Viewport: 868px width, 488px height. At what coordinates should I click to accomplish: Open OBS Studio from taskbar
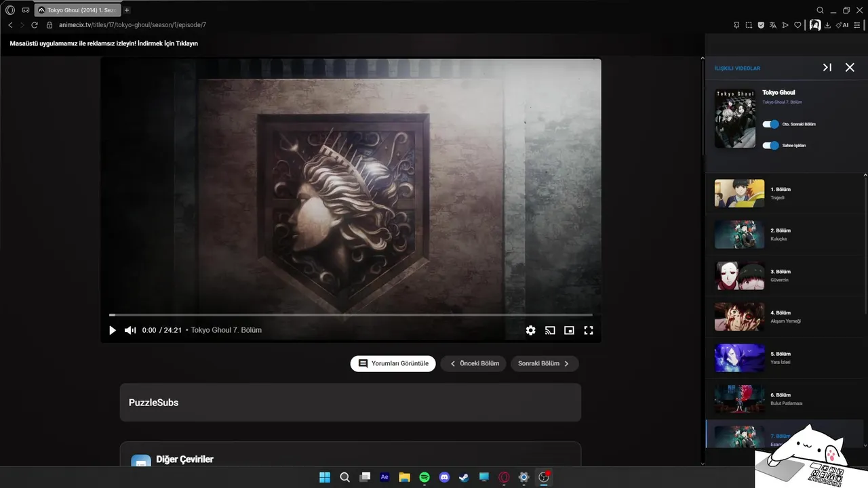[x=544, y=477]
